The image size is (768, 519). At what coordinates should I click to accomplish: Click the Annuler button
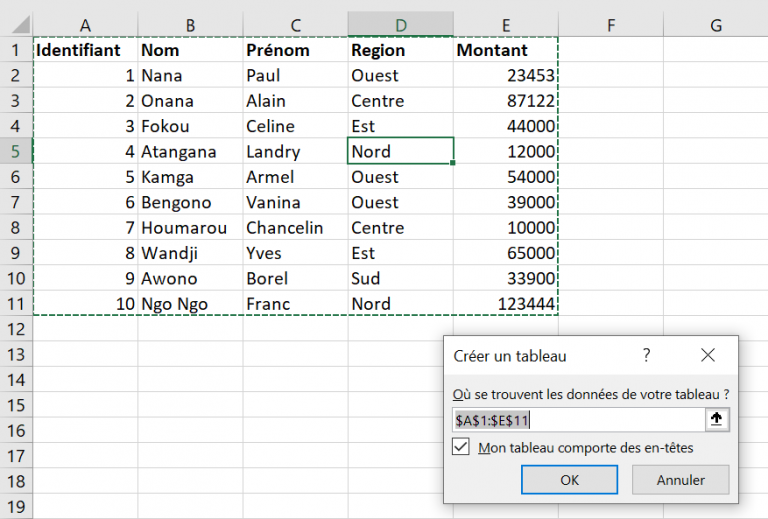pos(680,480)
